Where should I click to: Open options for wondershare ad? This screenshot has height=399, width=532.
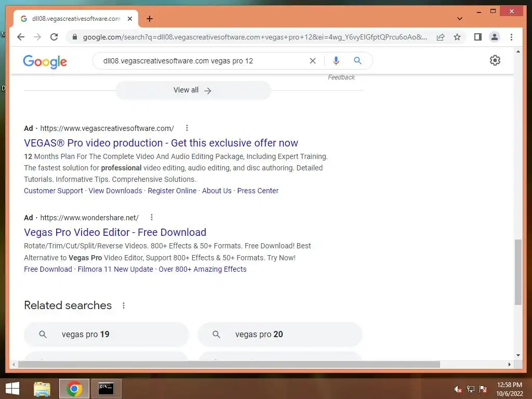click(x=152, y=217)
